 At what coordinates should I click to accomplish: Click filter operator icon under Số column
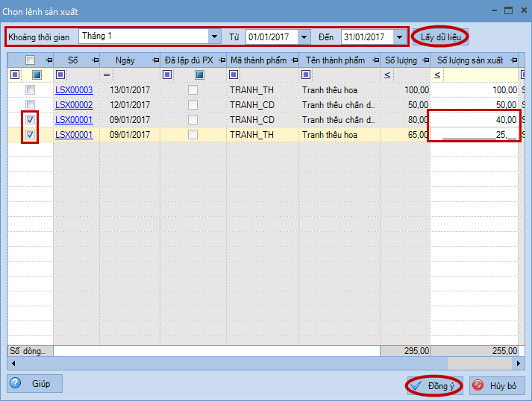point(60,75)
